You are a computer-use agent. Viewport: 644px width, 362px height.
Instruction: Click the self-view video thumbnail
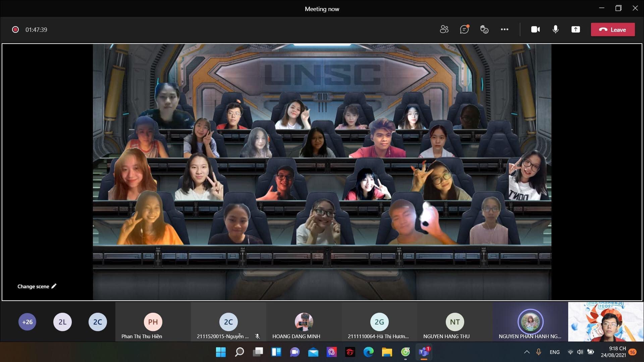606,322
